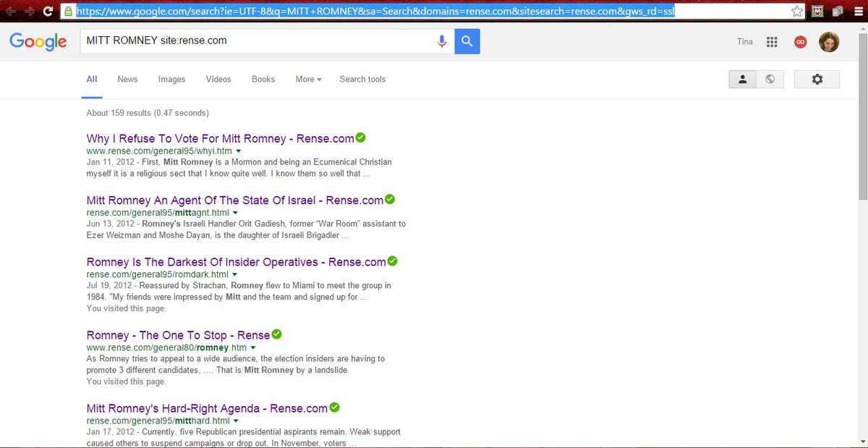Select the All results tab
The height and width of the screenshot is (448, 868).
point(92,80)
